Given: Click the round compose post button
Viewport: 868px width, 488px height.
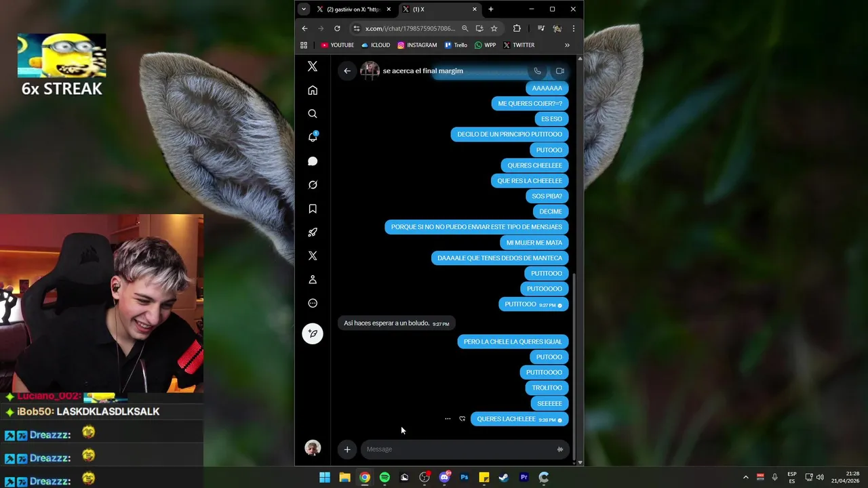Looking at the screenshot, I should click(313, 333).
